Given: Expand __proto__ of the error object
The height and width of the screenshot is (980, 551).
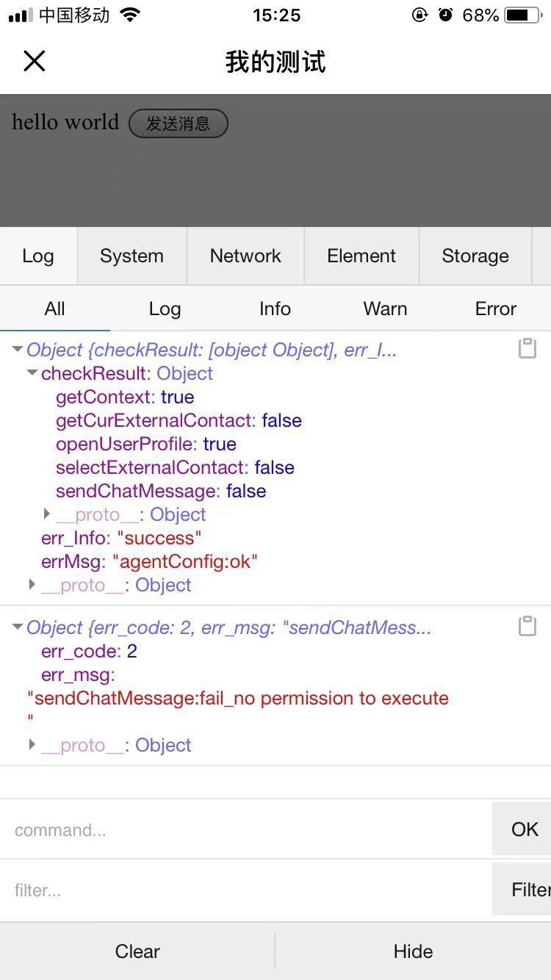Looking at the screenshot, I should point(32,745).
